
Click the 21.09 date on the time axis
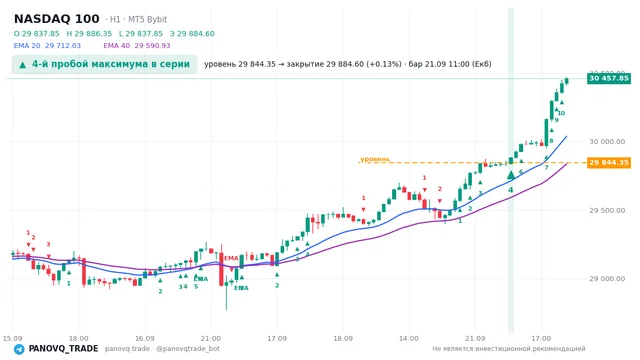(x=475, y=338)
